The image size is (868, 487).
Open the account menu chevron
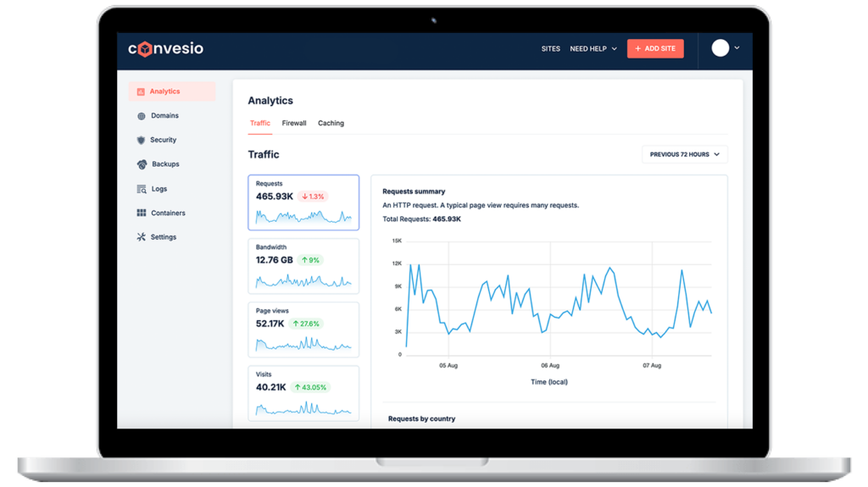737,48
